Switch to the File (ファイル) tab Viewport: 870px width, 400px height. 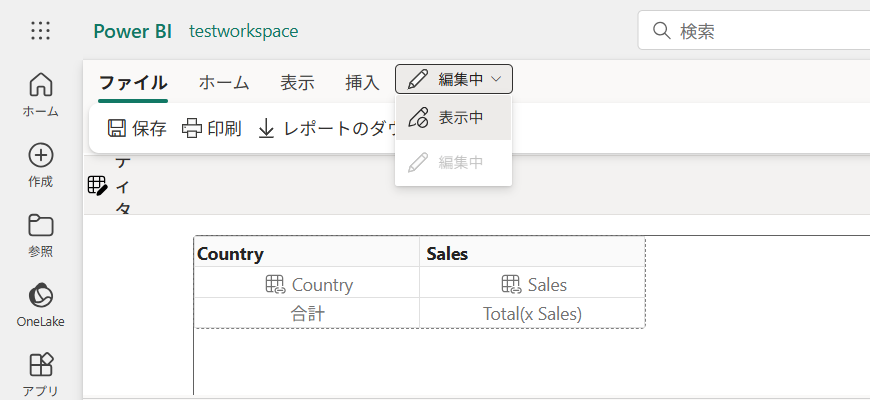click(132, 83)
